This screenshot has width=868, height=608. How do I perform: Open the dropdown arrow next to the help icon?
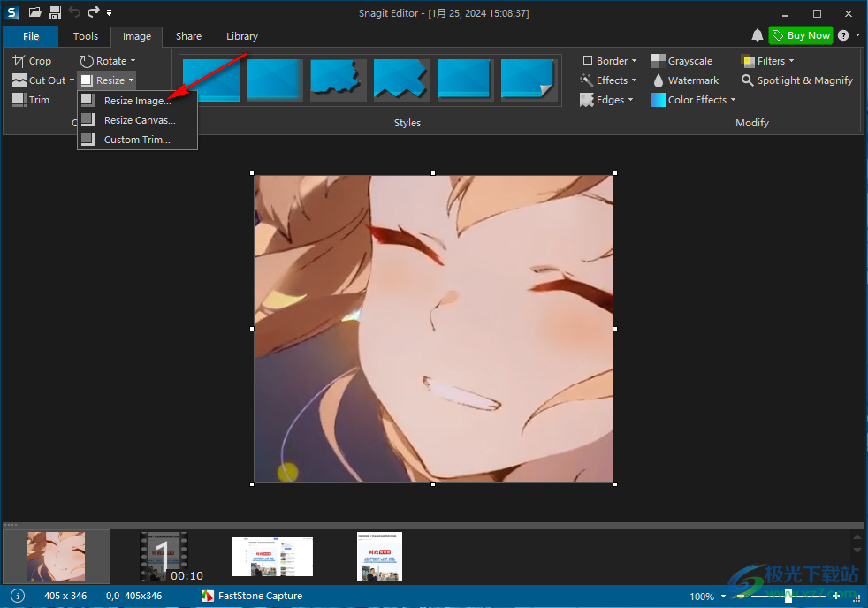click(857, 34)
